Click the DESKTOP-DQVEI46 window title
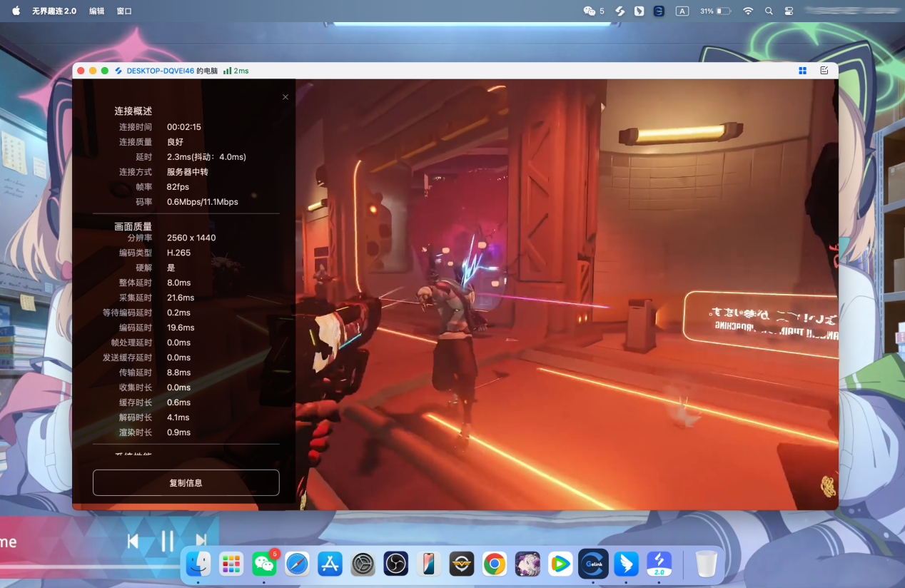This screenshot has height=588, width=905. tap(172, 71)
